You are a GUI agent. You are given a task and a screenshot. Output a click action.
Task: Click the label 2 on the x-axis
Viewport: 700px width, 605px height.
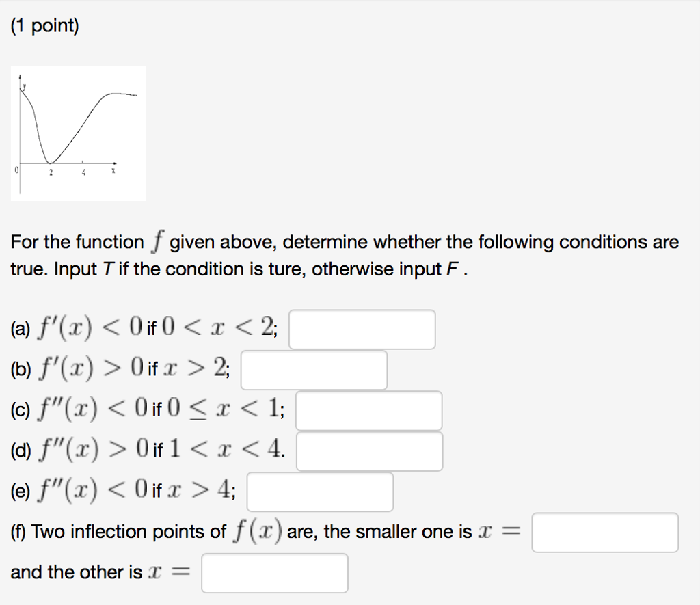click(51, 172)
